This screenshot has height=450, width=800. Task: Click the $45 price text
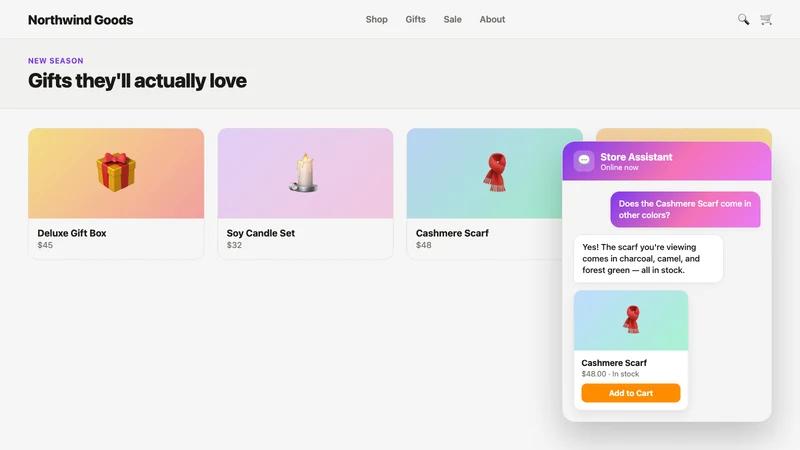click(45, 245)
